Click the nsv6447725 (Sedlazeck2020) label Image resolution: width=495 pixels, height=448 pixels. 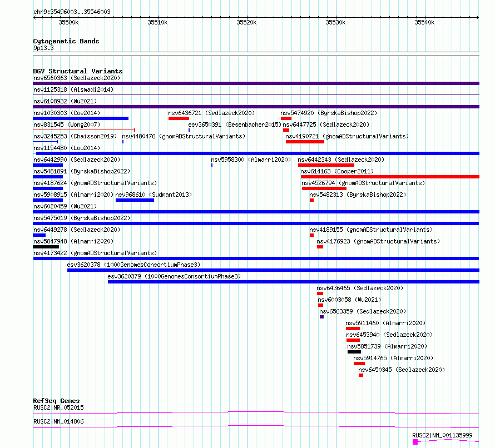tap(326, 125)
